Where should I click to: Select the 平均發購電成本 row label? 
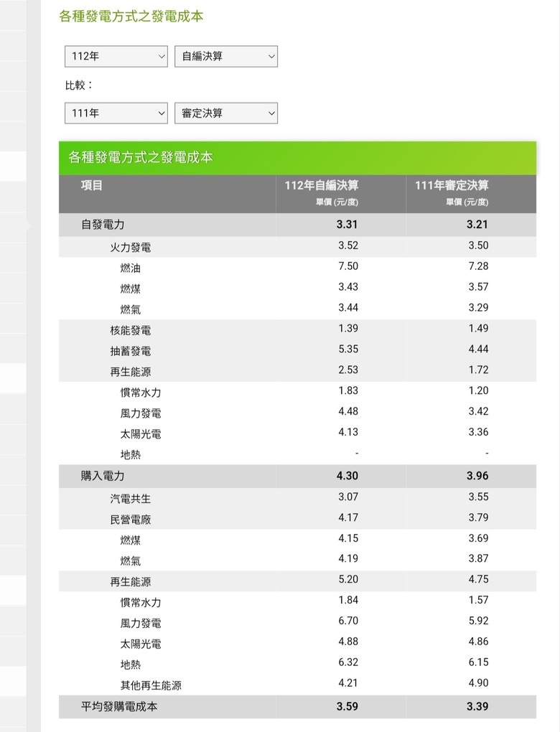point(119,707)
